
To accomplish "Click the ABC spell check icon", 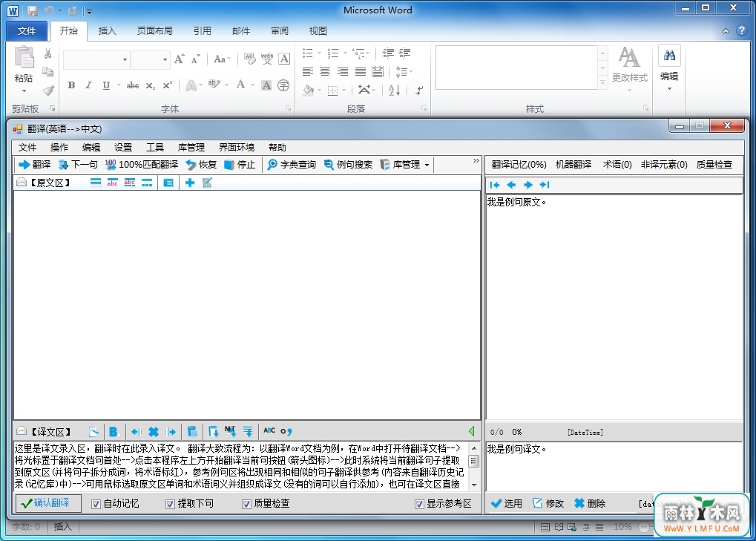I will pos(269,430).
